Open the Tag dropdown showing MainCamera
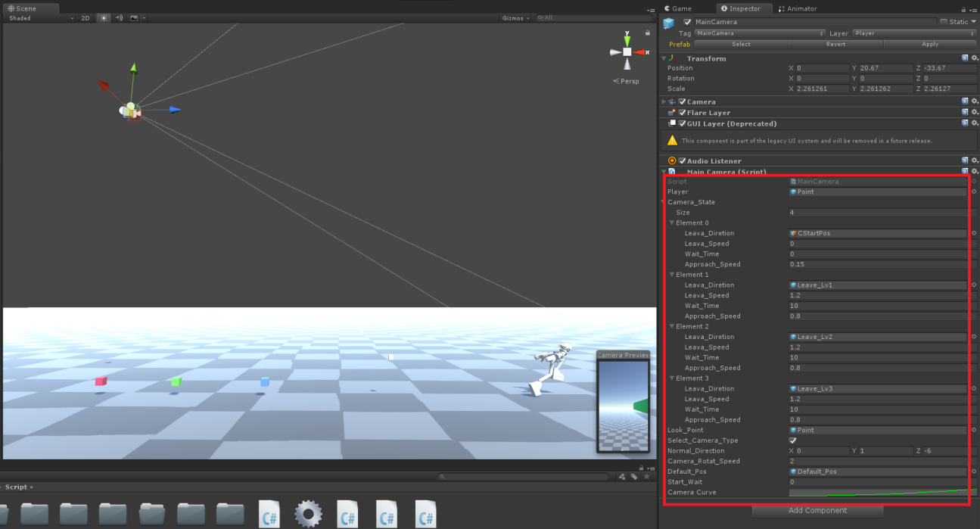The width and height of the screenshot is (980, 529). tap(759, 33)
